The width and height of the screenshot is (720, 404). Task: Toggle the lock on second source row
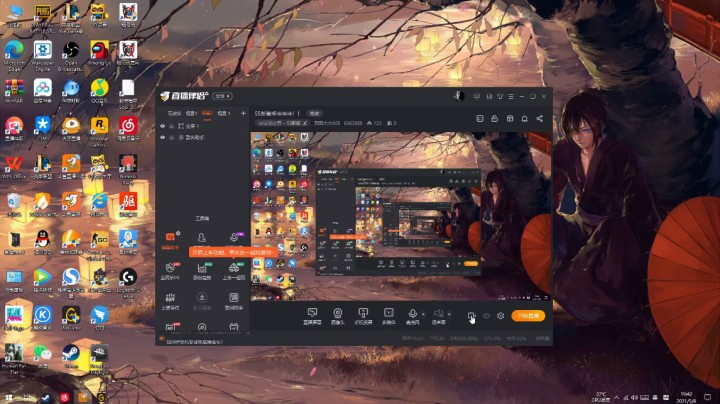[172, 137]
